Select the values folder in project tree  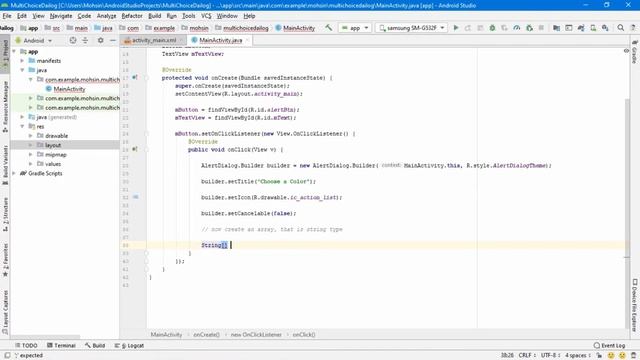pos(53,164)
